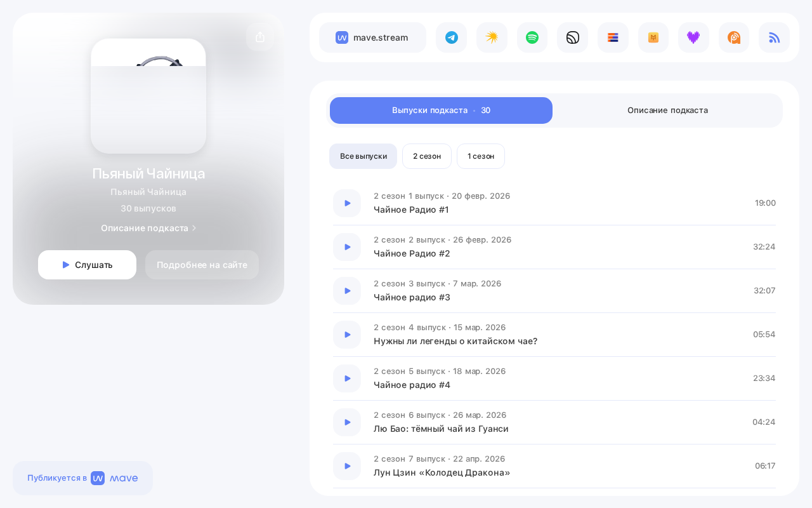The image size is (812, 508).
Task: Click Подробнее на сайте button
Action: (x=202, y=265)
